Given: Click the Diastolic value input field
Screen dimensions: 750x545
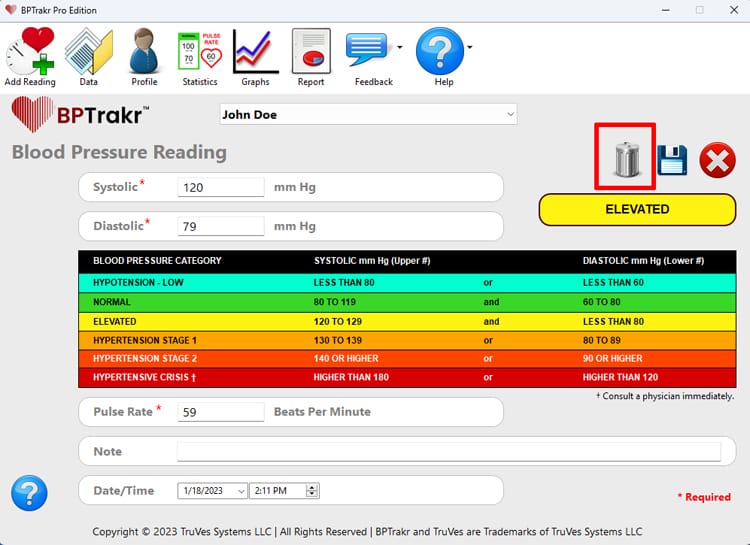Looking at the screenshot, I should pos(220,227).
